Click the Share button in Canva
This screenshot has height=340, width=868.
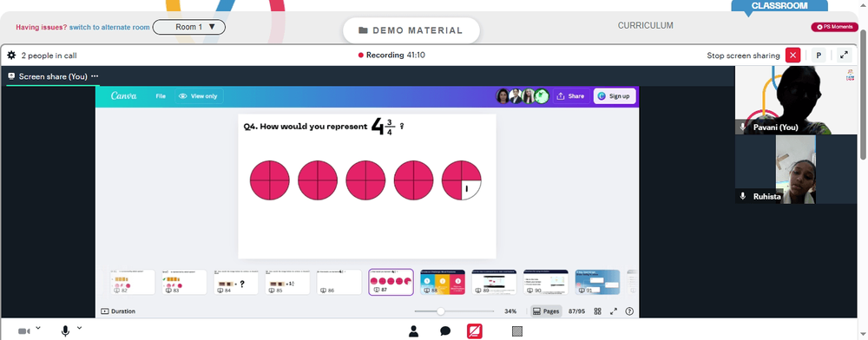(x=570, y=96)
